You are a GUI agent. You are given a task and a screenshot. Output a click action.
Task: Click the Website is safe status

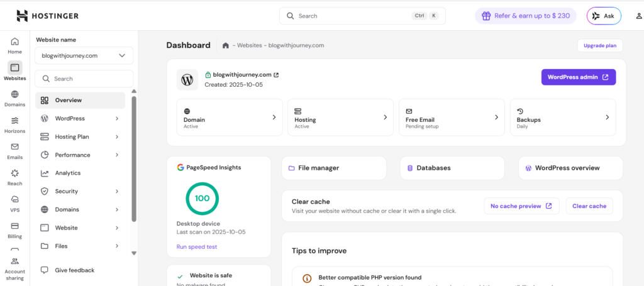click(x=211, y=276)
